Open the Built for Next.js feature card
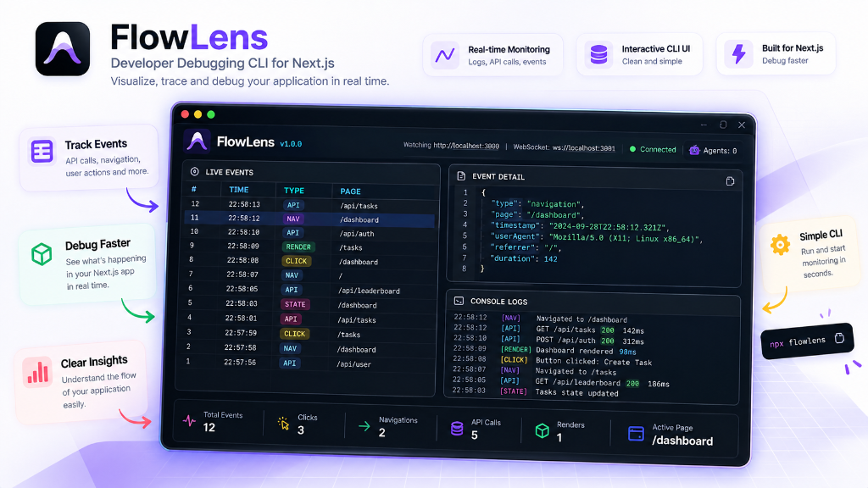 tap(776, 53)
